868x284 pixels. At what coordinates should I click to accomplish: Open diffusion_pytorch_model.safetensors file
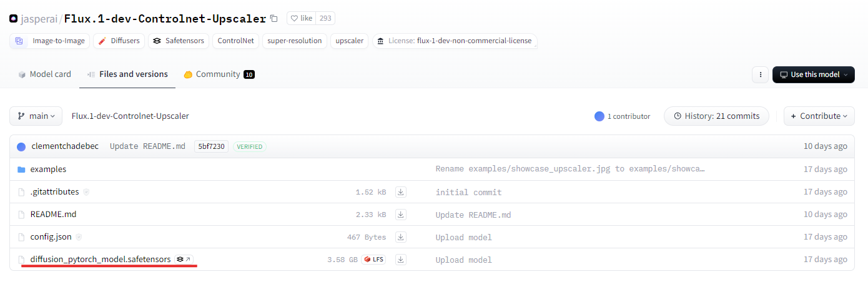click(x=100, y=259)
